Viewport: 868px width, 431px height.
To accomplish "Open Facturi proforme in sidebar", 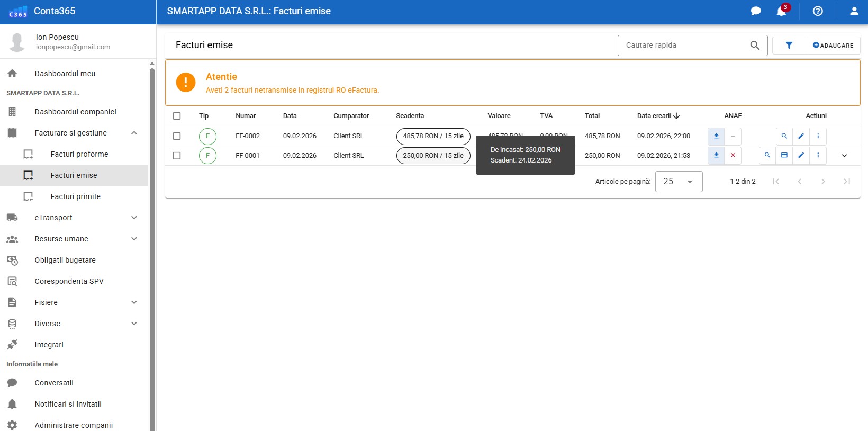I will click(79, 154).
